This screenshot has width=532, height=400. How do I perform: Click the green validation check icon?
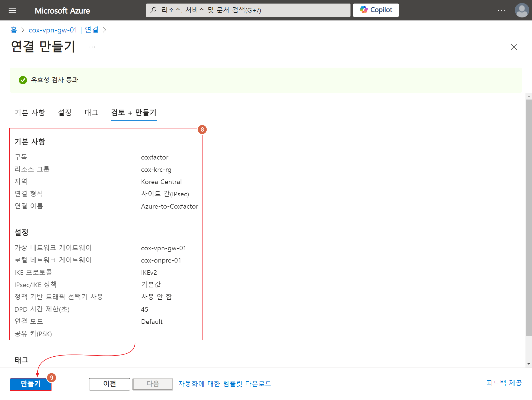[23, 80]
